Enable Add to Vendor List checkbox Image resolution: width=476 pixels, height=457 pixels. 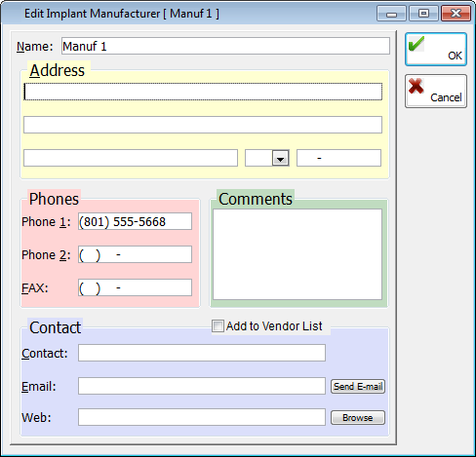coord(218,325)
